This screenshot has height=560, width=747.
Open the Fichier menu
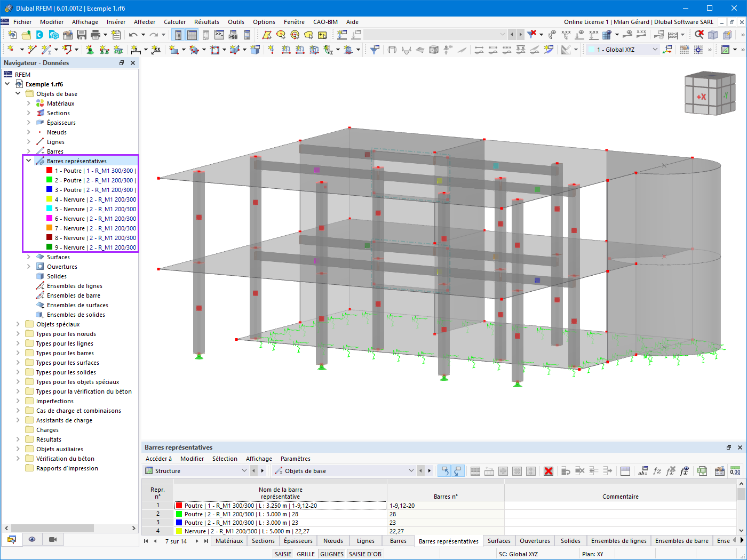[22, 22]
